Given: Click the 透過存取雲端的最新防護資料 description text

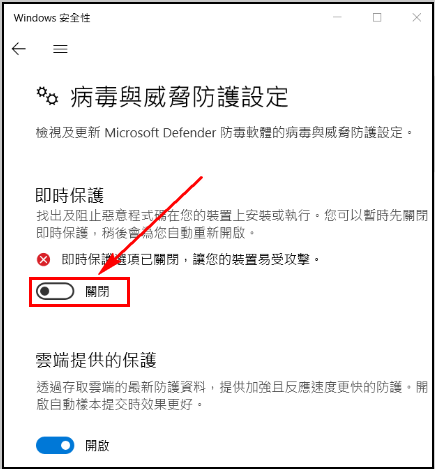Looking at the screenshot, I should coord(232,396).
